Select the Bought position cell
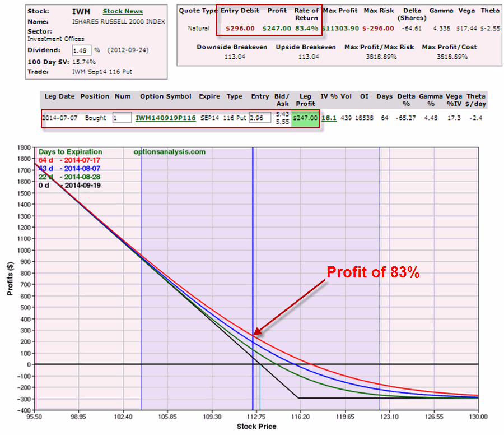This screenshot has height=435, width=504. [x=95, y=118]
